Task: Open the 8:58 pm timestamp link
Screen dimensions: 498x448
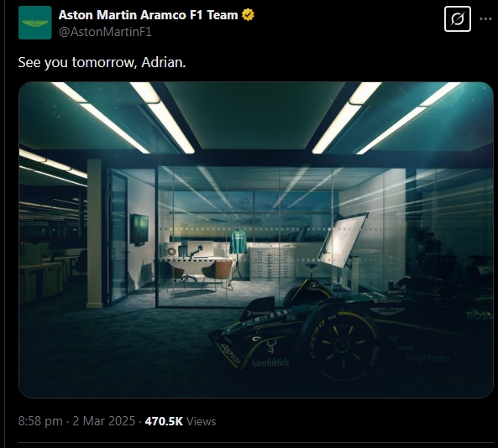Action: 40,421
